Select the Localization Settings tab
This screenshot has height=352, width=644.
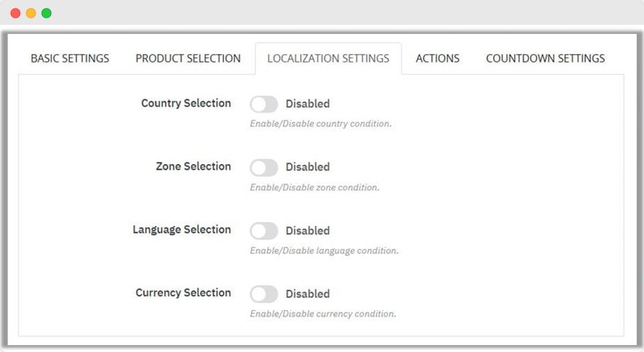pyautogui.click(x=328, y=59)
